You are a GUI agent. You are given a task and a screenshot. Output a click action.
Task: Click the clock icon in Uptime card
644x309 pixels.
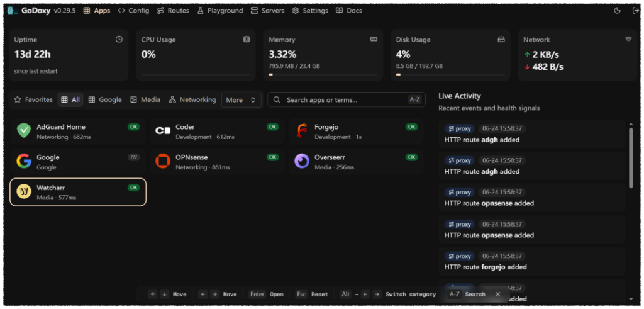[x=119, y=40]
